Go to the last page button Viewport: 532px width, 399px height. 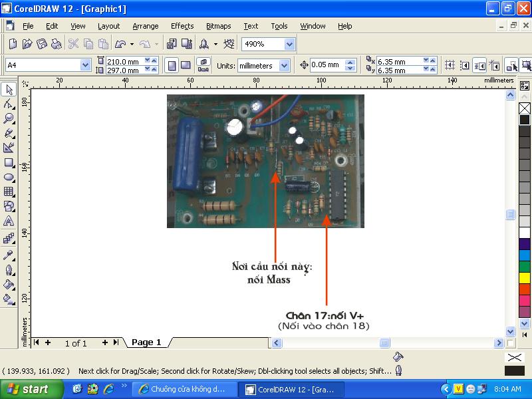(116, 342)
